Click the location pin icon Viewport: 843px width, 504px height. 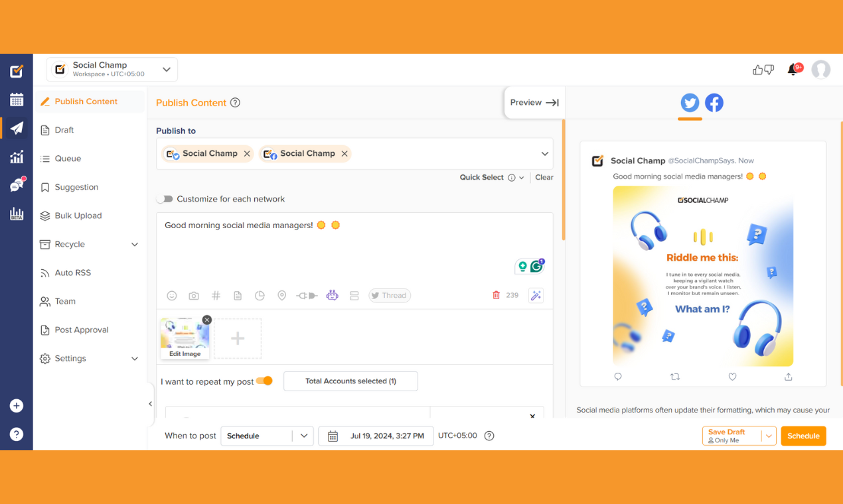coord(281,295)
